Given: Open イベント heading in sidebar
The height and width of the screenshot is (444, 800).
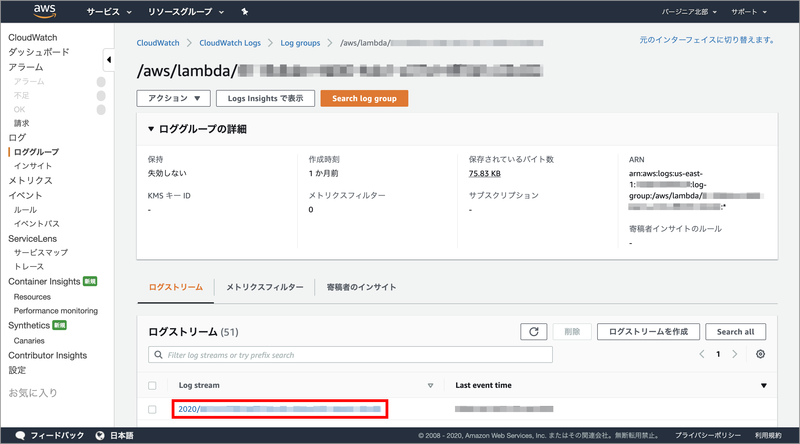Looking at the screenshot, I should pos(25,195).
